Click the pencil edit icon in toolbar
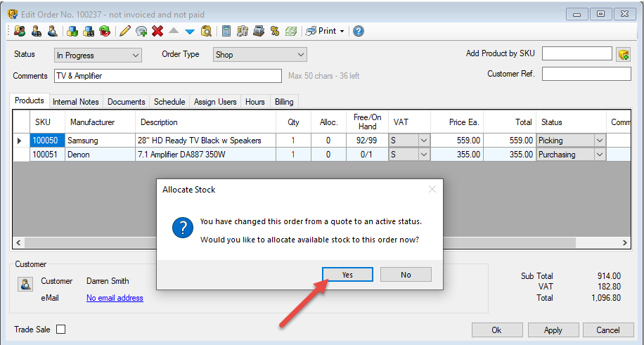 coord(125,31)
